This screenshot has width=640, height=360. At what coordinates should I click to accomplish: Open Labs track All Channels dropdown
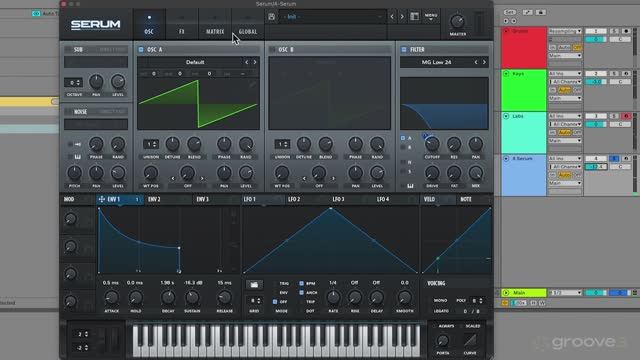click(565, 124)
